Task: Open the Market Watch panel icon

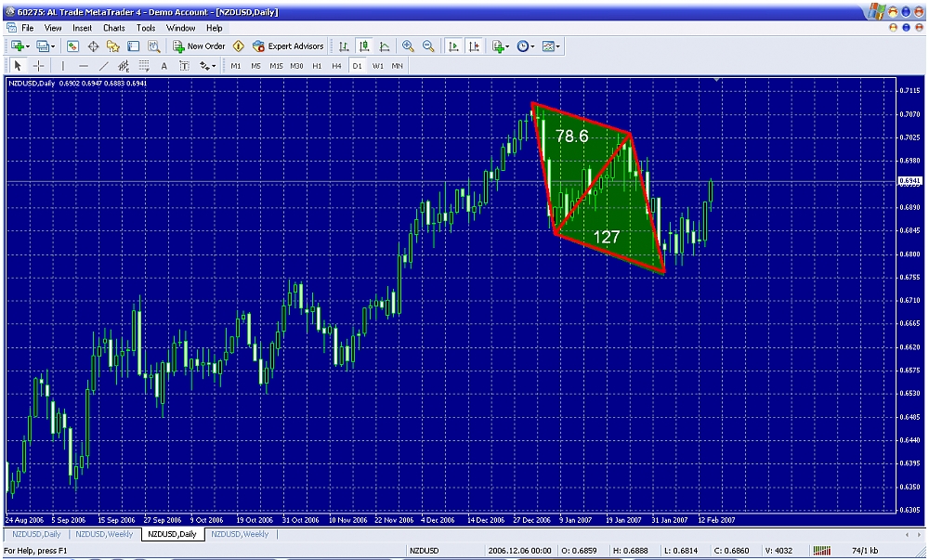Action: (x=72, y=46)
